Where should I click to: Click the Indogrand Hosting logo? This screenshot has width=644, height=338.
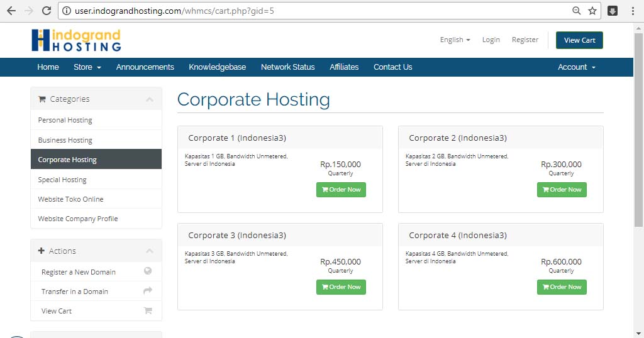(x=76, y=40)
